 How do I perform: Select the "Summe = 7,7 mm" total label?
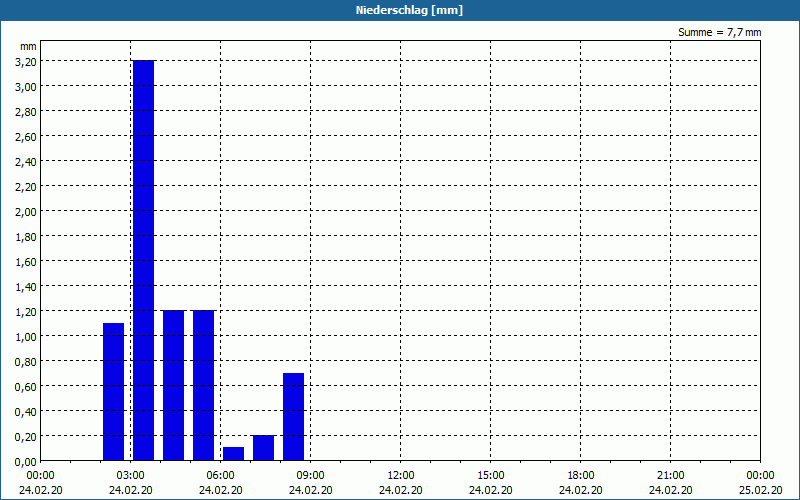[x=719, y=32]
